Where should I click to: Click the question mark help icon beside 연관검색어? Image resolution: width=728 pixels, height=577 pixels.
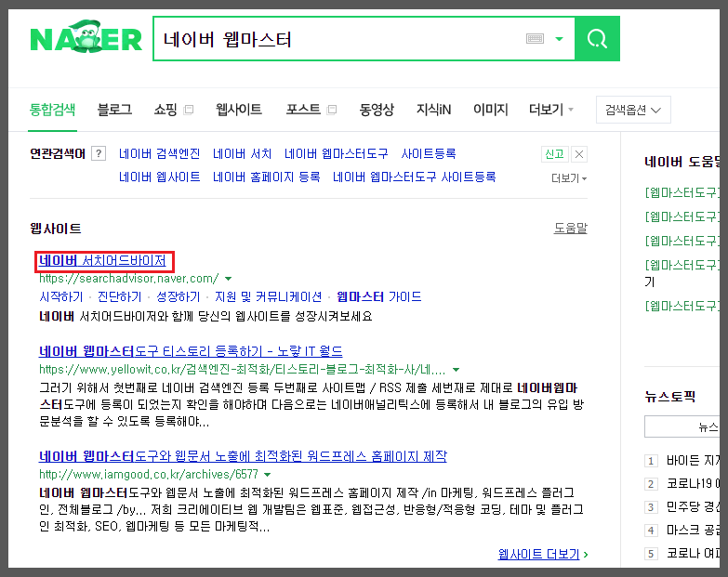[99, 153]
